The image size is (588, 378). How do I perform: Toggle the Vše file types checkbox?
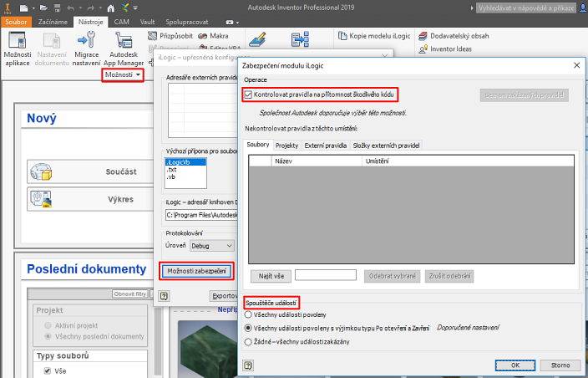pos(48,370)
